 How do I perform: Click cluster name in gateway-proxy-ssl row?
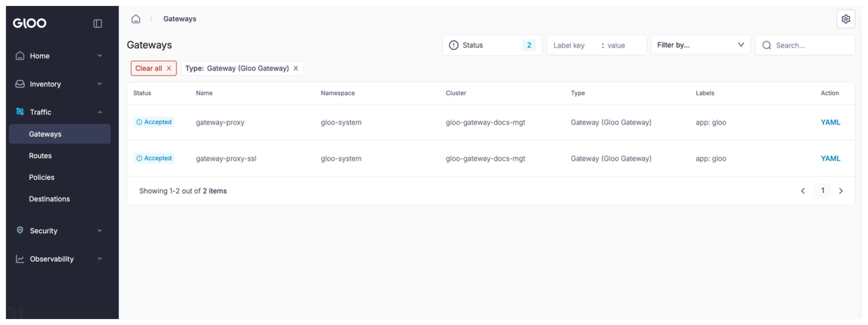485,158
